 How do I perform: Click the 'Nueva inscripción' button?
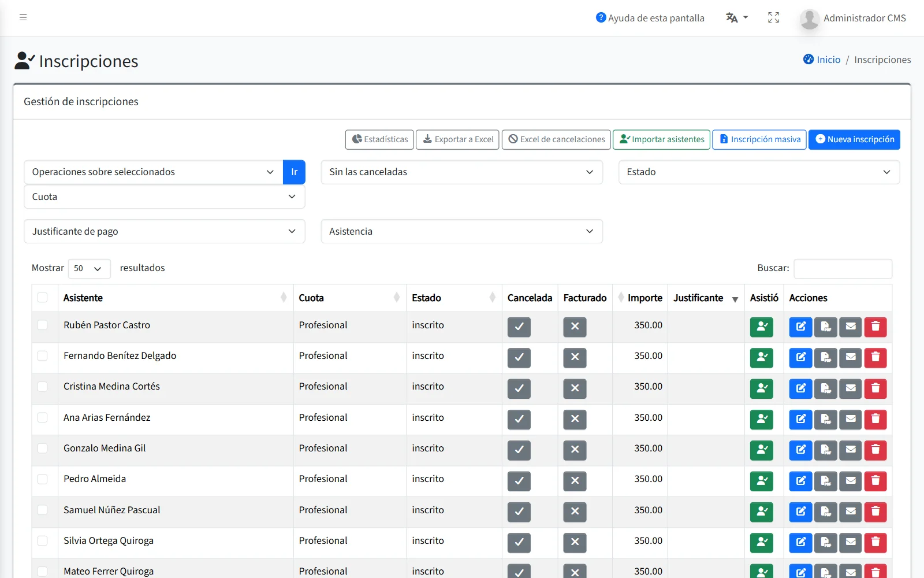(854, 139)
